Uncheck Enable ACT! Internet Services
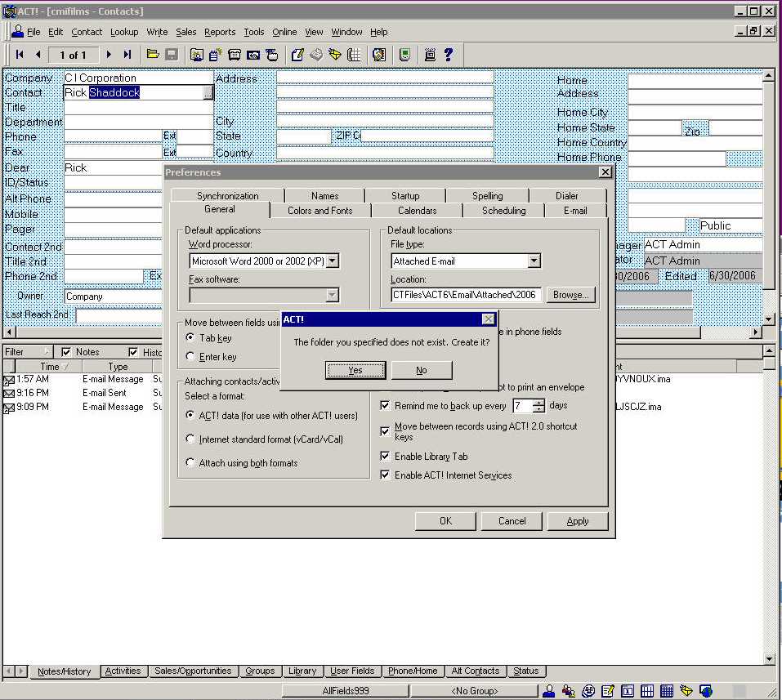Image resolution: width=782 pixels, height=700 pixels. coord(385,475)
